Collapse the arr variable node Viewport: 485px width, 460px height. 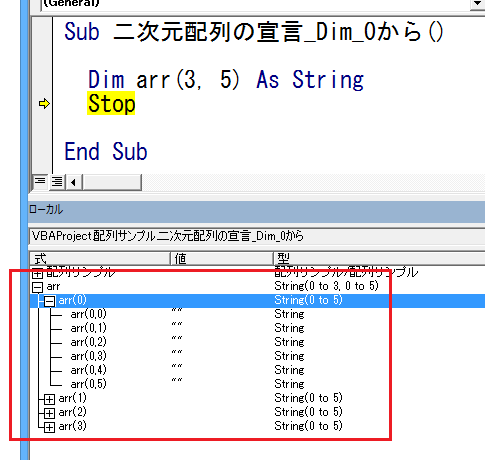tap(37, 287)
